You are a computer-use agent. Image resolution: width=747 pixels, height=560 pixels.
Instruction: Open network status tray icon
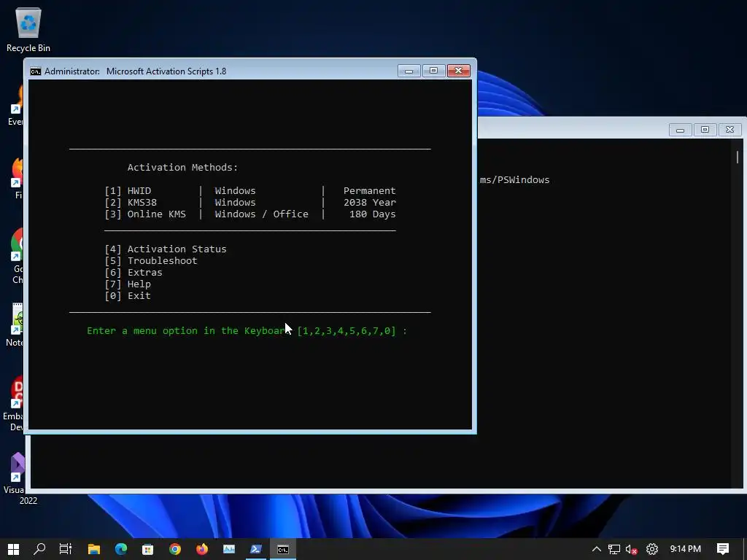pyautogui.click(x=614, y=549)
